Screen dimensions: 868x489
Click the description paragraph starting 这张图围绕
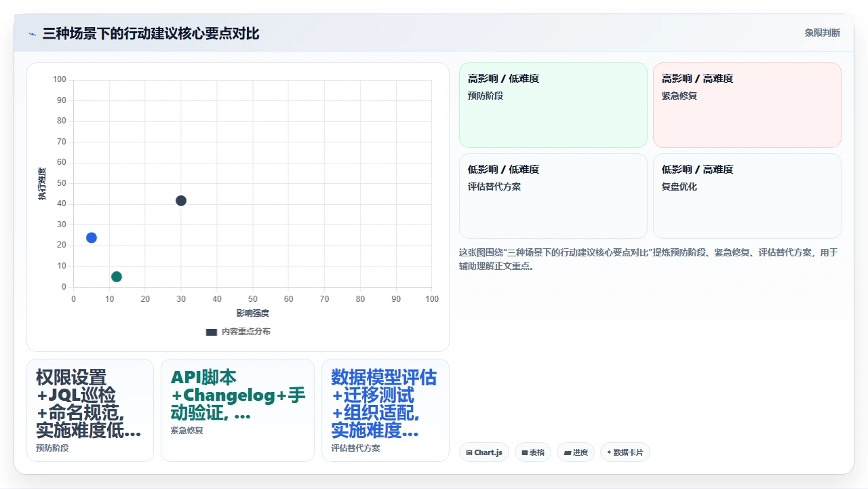pos(648,259)
